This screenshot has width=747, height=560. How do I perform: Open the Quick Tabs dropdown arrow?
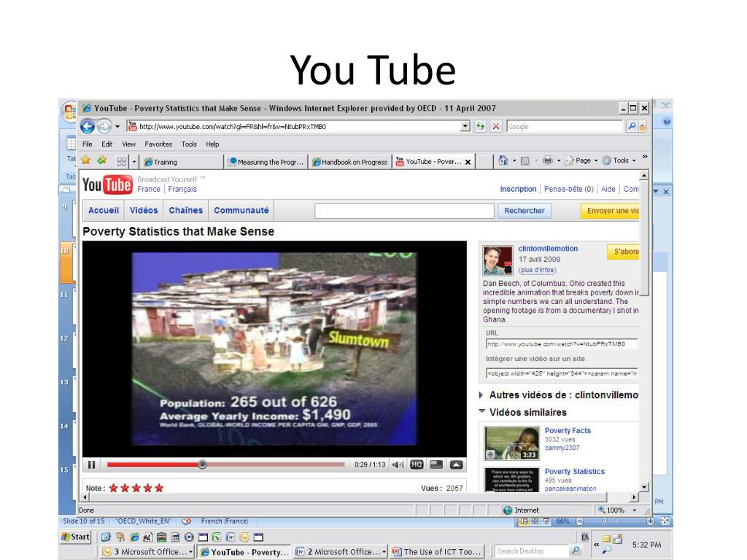click(134, 162)
